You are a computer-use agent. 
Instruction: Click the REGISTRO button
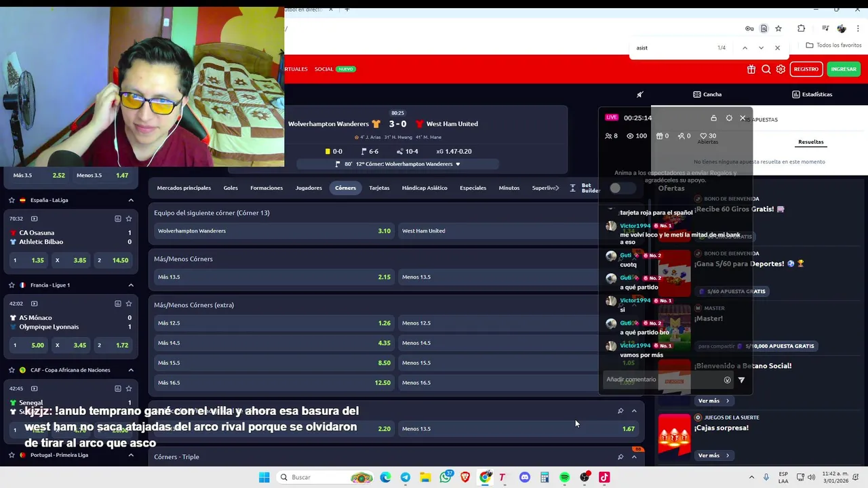tap(806, 69)
